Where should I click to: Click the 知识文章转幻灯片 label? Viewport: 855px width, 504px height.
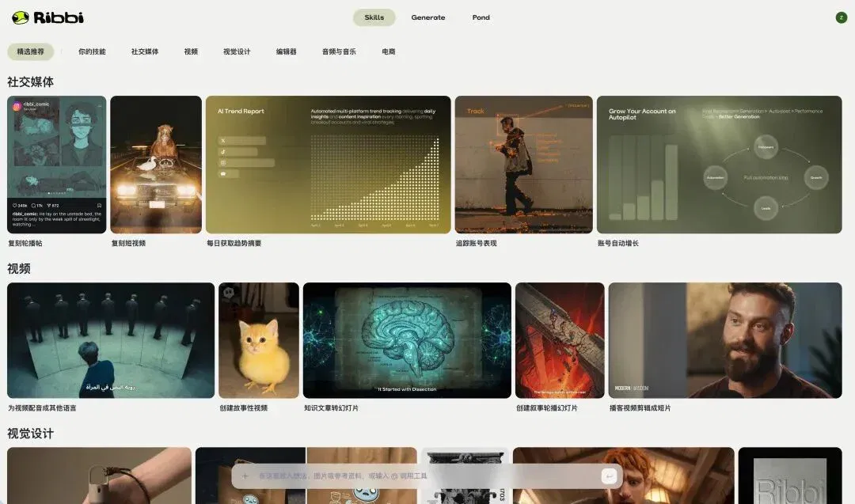[331, 408]
